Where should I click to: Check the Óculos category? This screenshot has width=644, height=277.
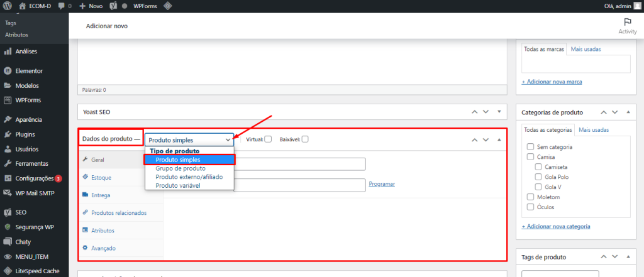[530, 207]
